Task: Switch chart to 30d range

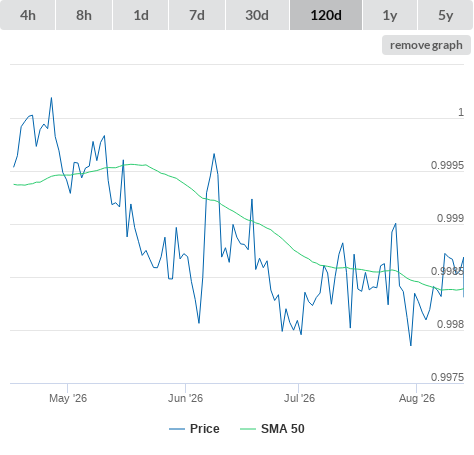Action: click(x=257, y=15)
